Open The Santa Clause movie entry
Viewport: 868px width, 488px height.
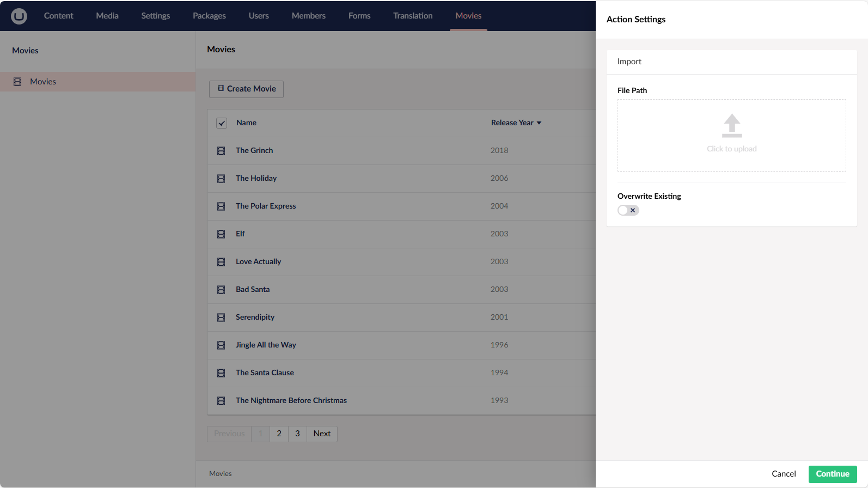[265, 373]
